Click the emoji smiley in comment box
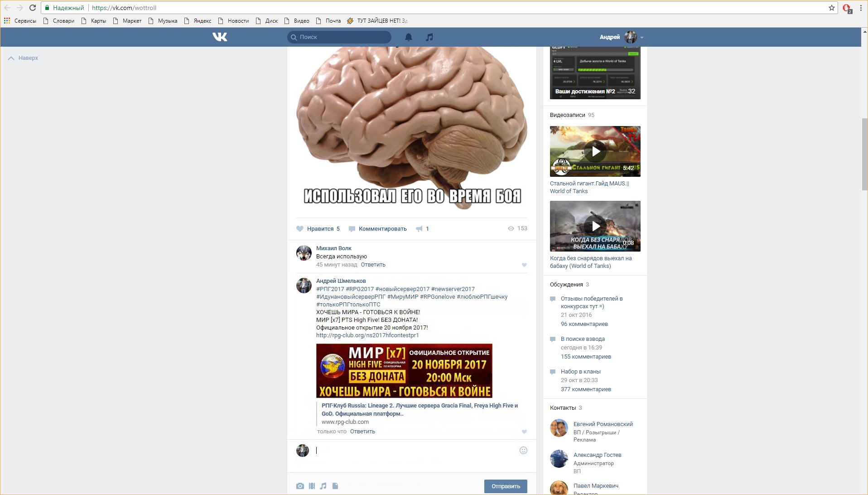Image resolution: width=868 pixels, height=495 pixels. (523, 450)
